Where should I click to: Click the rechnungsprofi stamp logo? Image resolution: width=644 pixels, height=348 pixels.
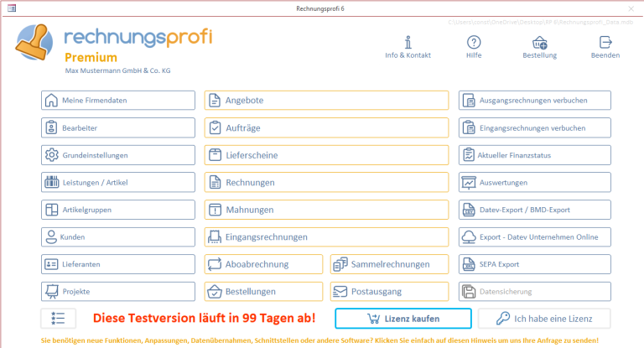tap(34, 42)
